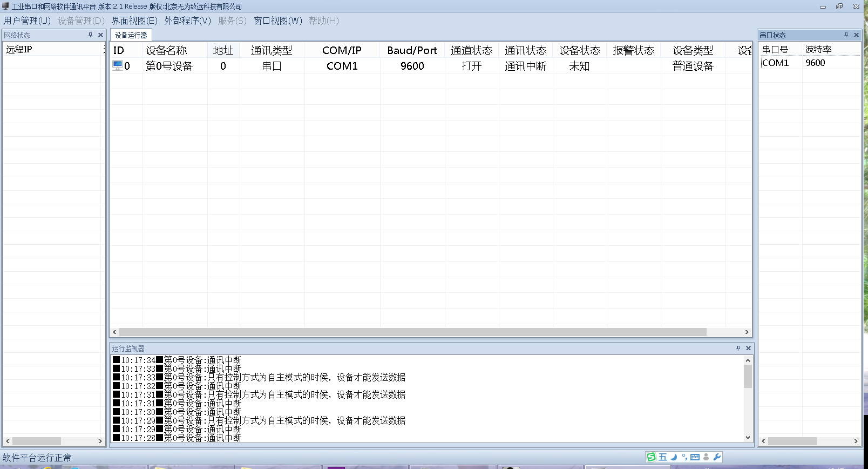
Task: Open the 设备管理(D) menu
Action: 81,21
